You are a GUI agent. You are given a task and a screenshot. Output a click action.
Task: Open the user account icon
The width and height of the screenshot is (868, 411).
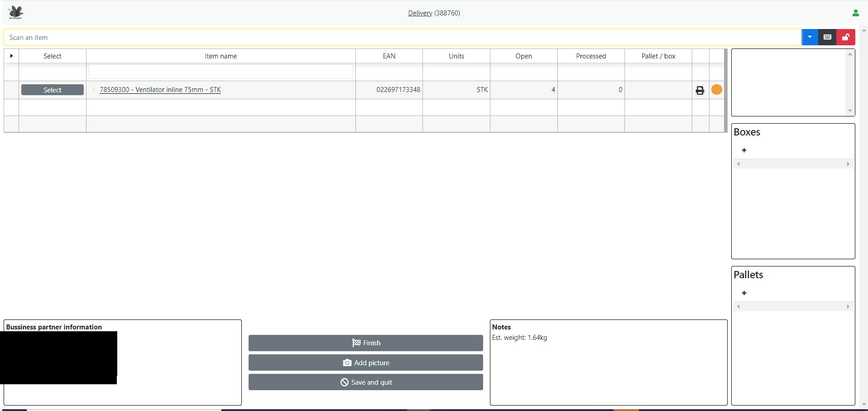click(855, 13)
